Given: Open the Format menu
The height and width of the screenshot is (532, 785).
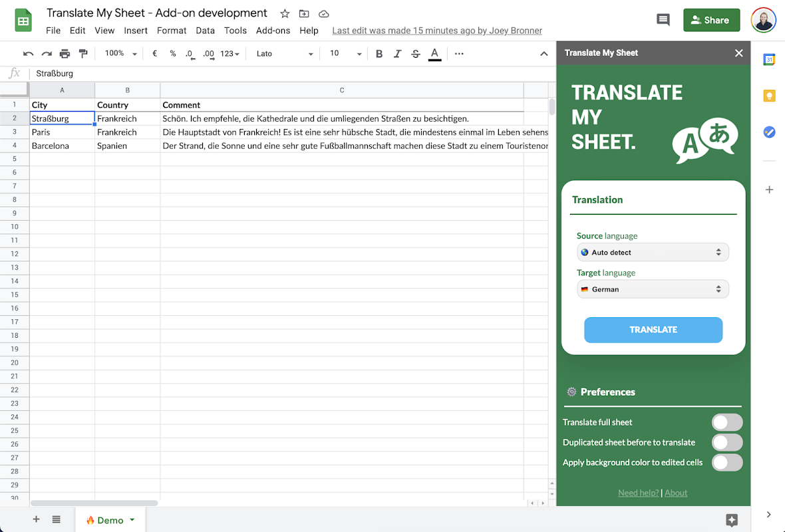Looking at the screenshot, I should (172, 31).
